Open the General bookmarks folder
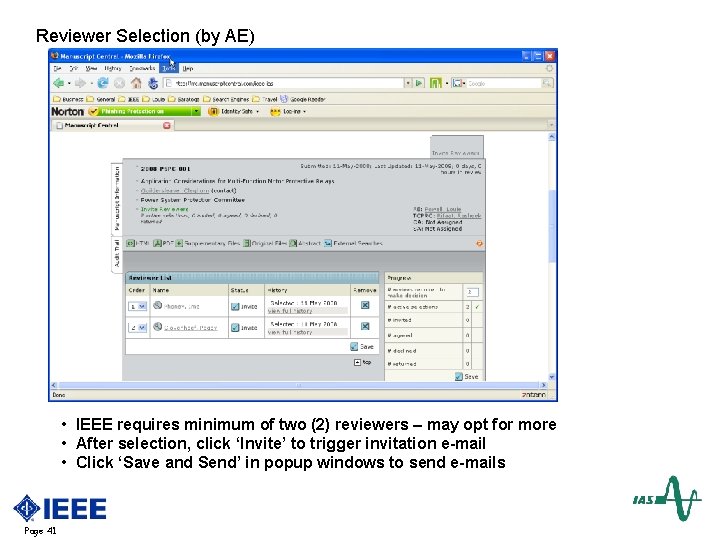The width and height of the screenshot is (720, 540). pyautogui.click(x=101, y=99)
